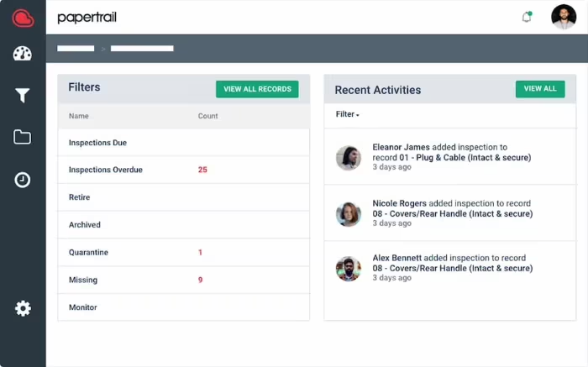Open the clock history icon in sidebar

click(x=23, y=180)
